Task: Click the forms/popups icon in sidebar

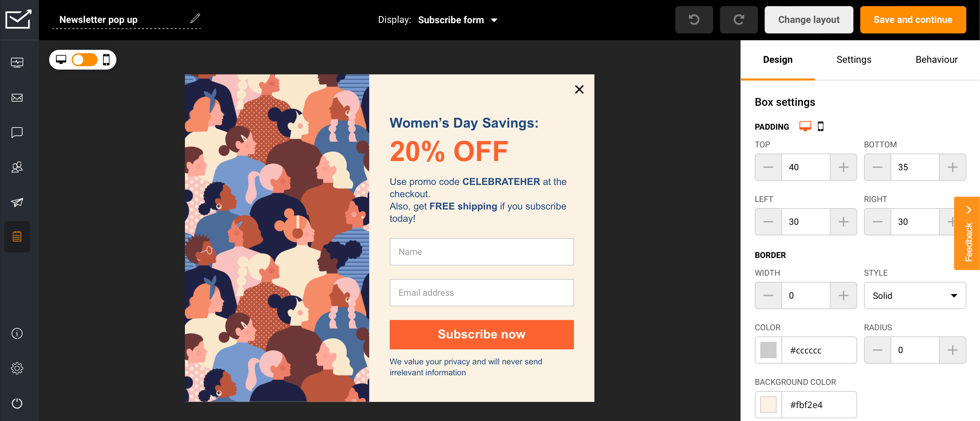Action: [x=17, y=237]
